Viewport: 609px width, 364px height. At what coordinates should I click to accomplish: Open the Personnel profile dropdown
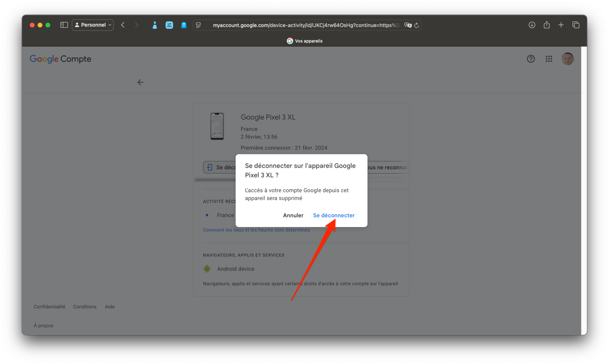point(93,25)
